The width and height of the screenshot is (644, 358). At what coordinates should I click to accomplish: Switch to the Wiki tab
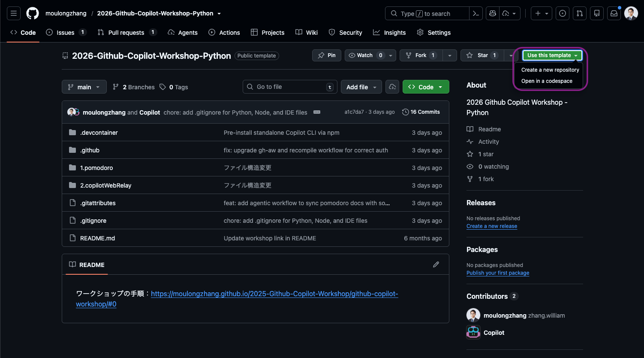pos(307,32)
